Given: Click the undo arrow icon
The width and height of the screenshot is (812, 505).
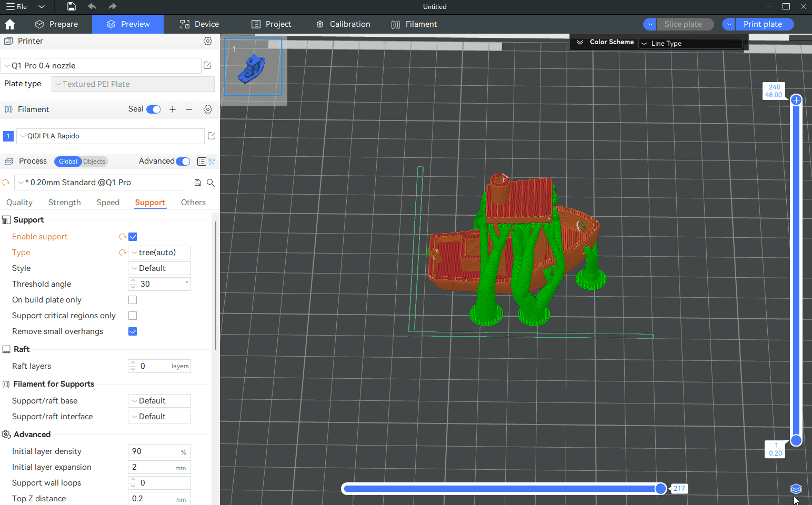Looking at the screenshot, I should [92, 6].
